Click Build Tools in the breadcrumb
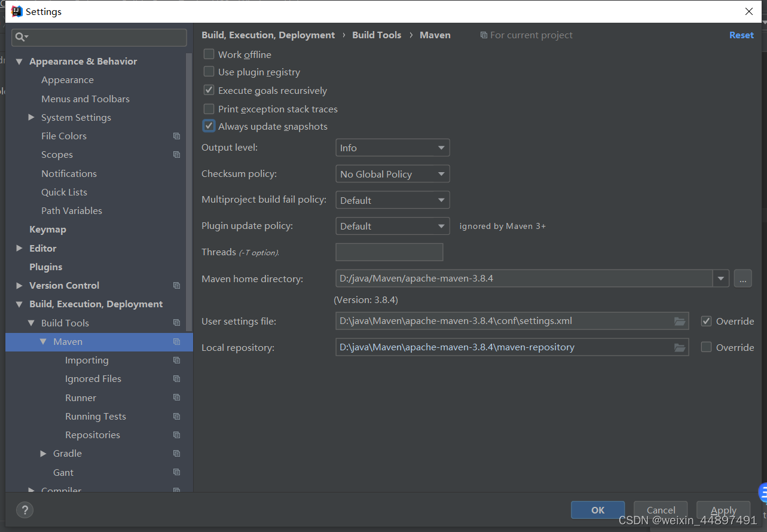Viewport: 767px width, 532px height. pos(377,35)
